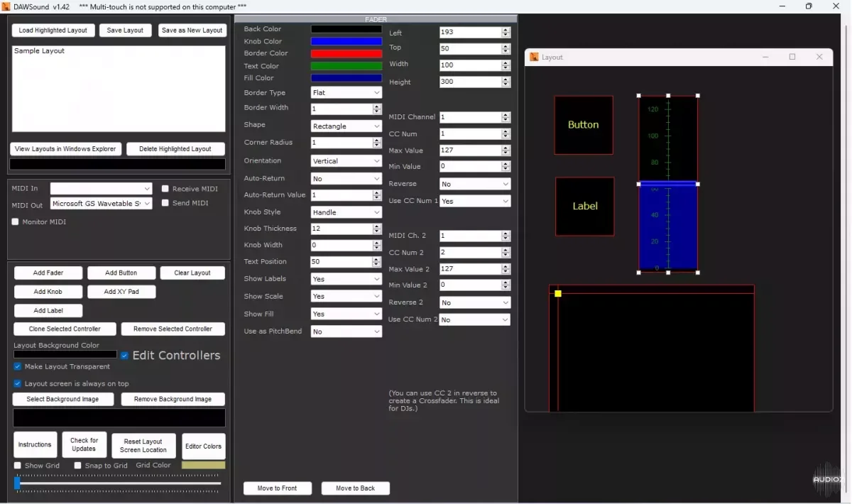
Task: Click the Save Layout button
Action: point(125,31)
